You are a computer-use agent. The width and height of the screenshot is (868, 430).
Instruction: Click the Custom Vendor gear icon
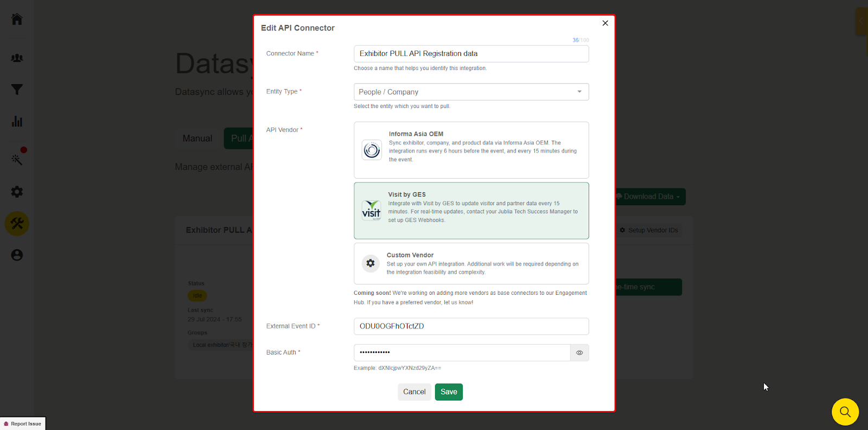pyautogui.click(x=371, y=263)
